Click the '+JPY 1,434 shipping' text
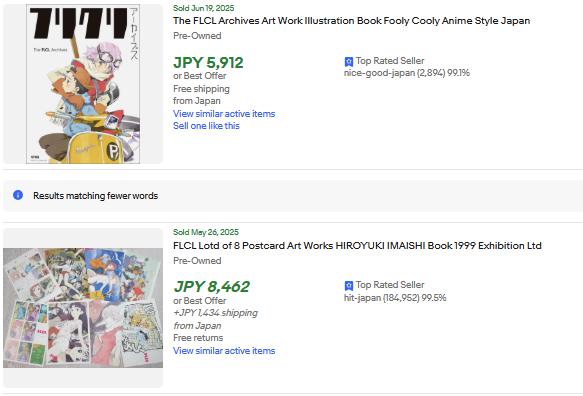Screen dimensions: 583x396 tap(216, 313)
